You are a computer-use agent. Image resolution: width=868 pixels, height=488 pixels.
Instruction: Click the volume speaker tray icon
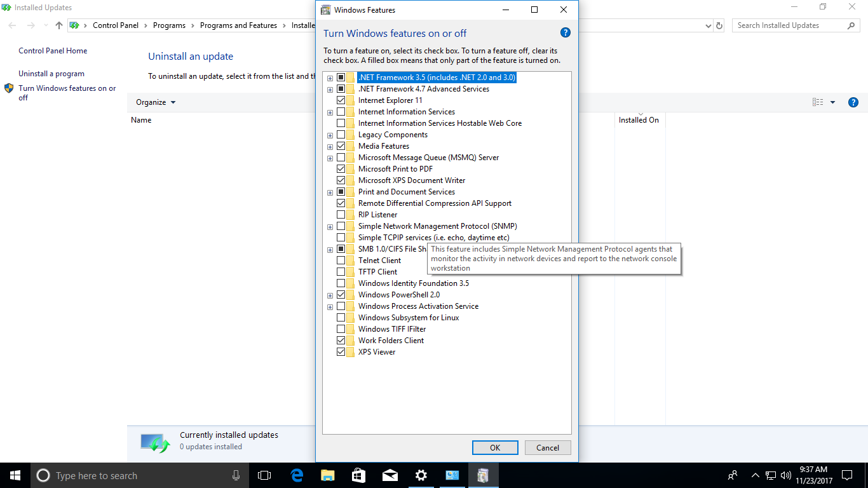click(x=785, y=475)
